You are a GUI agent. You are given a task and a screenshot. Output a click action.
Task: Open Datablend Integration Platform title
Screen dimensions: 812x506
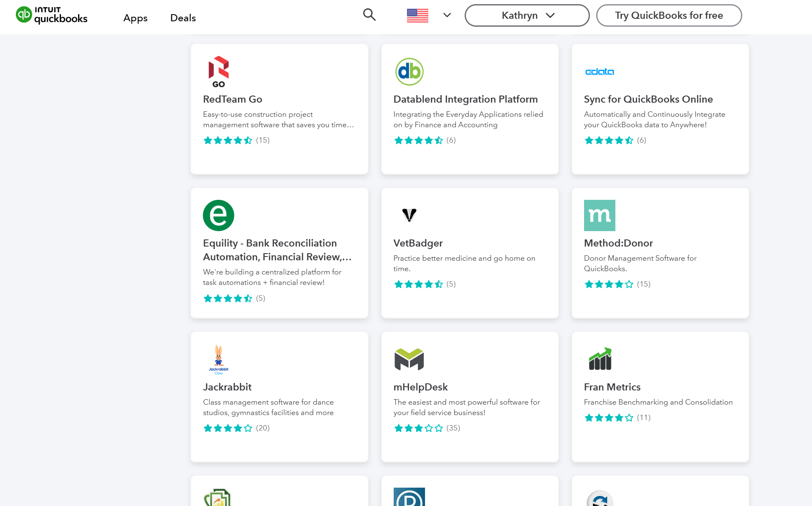tap(465, 99)
